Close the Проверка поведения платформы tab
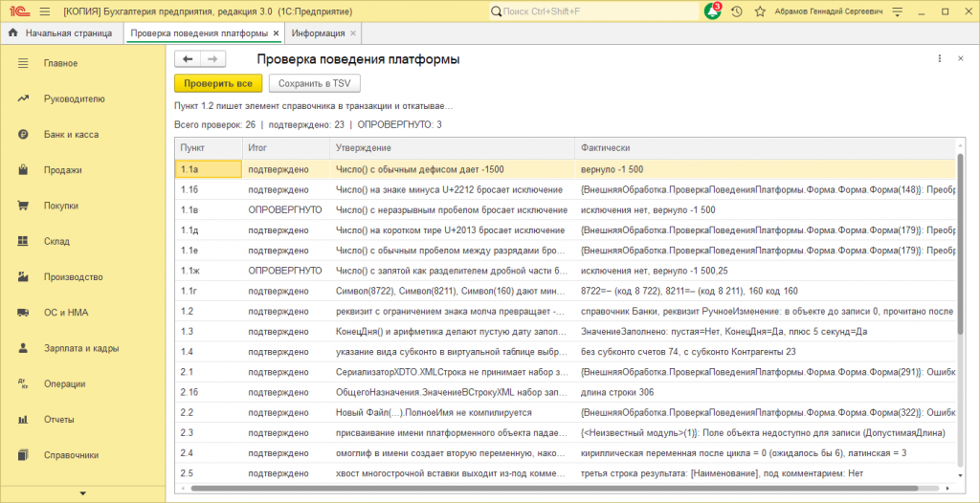This screenshot has height=503, width=980. [277, 33]
